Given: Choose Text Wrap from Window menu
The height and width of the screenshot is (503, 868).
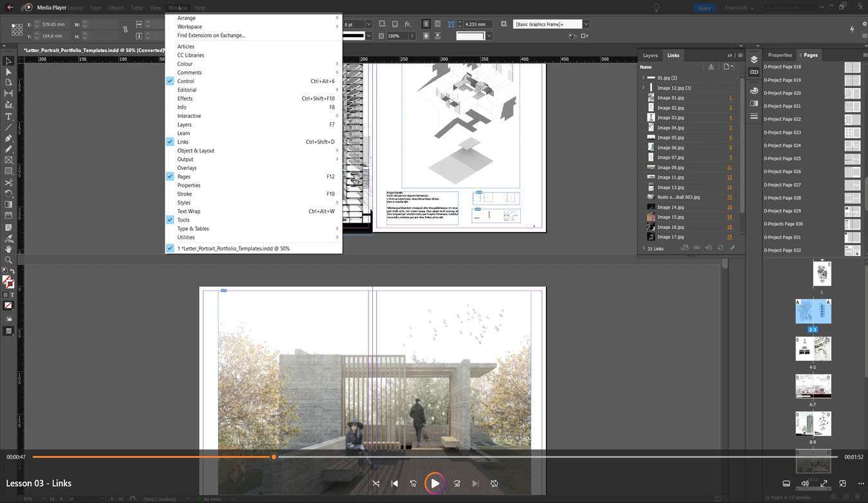Looking at the screenshot, I should click(x=253, y=211).
